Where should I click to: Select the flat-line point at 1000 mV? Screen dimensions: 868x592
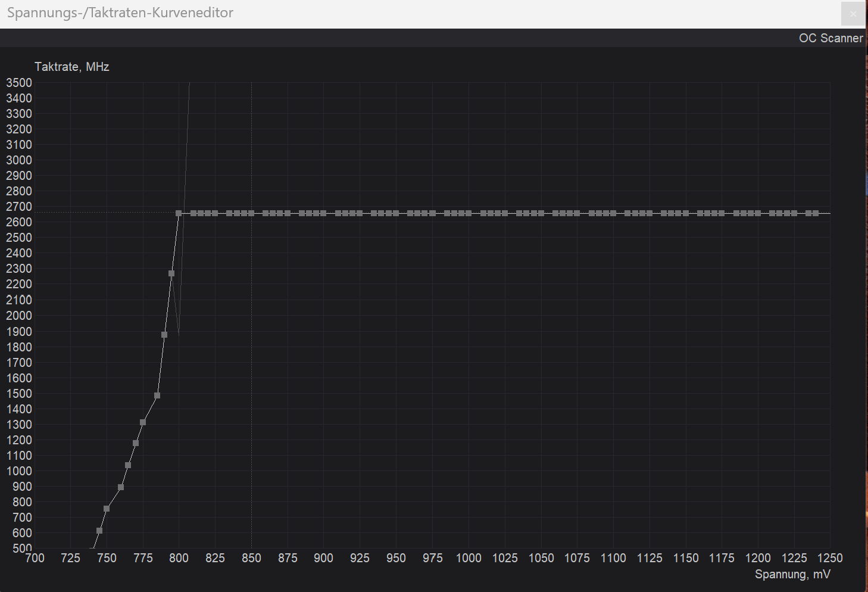469,213
